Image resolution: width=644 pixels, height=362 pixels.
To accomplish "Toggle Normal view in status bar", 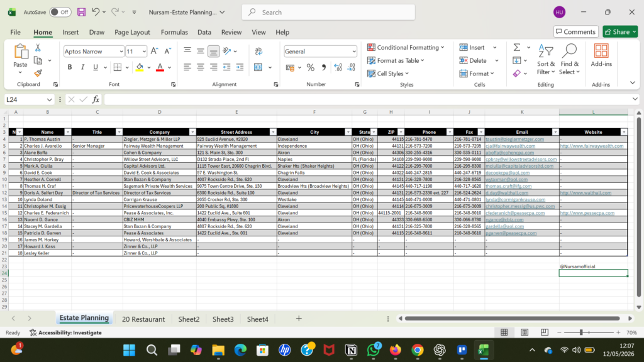I will [x=504, y=332].
